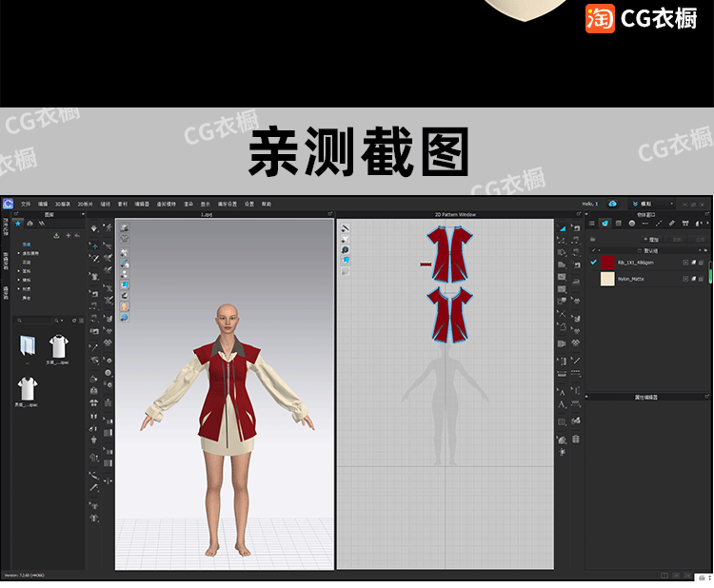Select the fabric tab icon in object browser
The width and height of the screenshot is (714, 588).
tap(605, 224)
